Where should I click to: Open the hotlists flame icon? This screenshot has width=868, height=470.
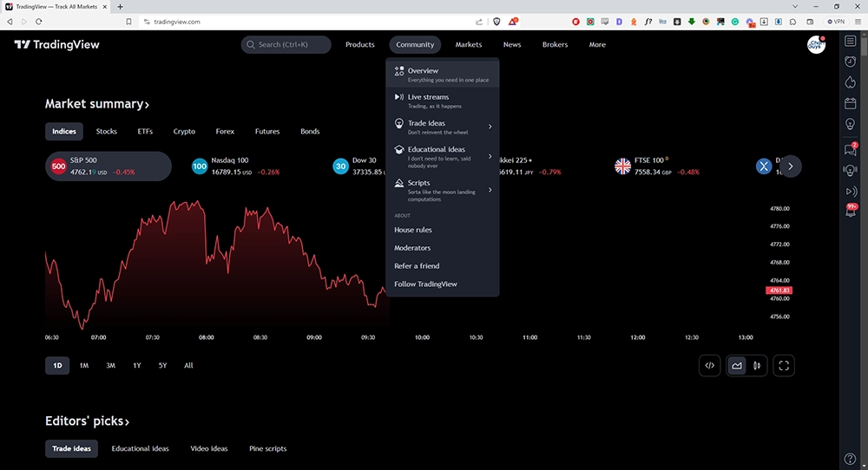(851, 82)
